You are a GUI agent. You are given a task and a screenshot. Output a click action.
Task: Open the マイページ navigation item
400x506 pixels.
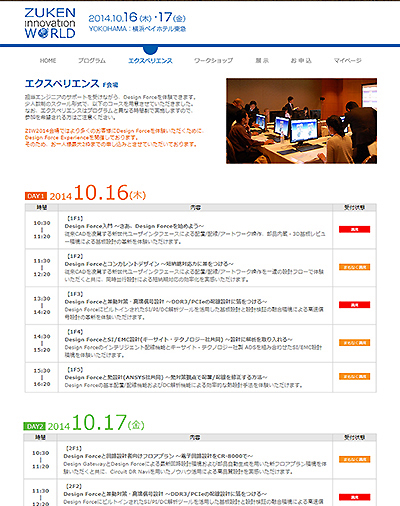(348, 61)
